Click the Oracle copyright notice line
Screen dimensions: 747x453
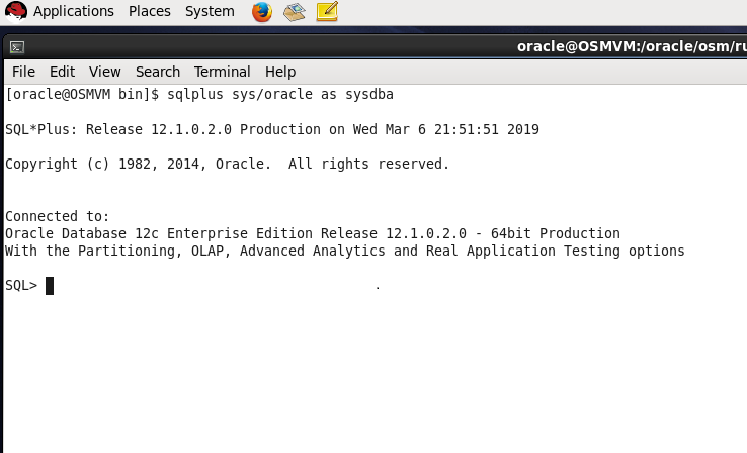click(x=227, y=164)
